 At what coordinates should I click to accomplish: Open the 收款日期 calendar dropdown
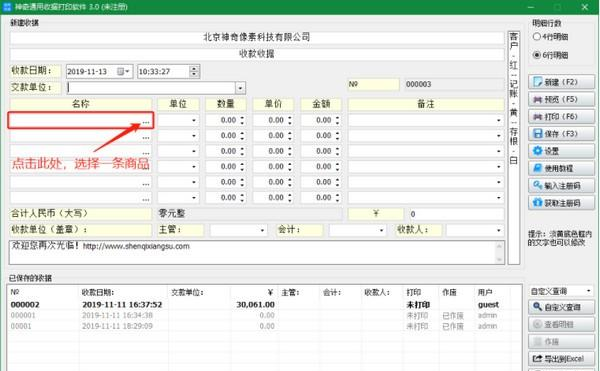tap(124, 72)
